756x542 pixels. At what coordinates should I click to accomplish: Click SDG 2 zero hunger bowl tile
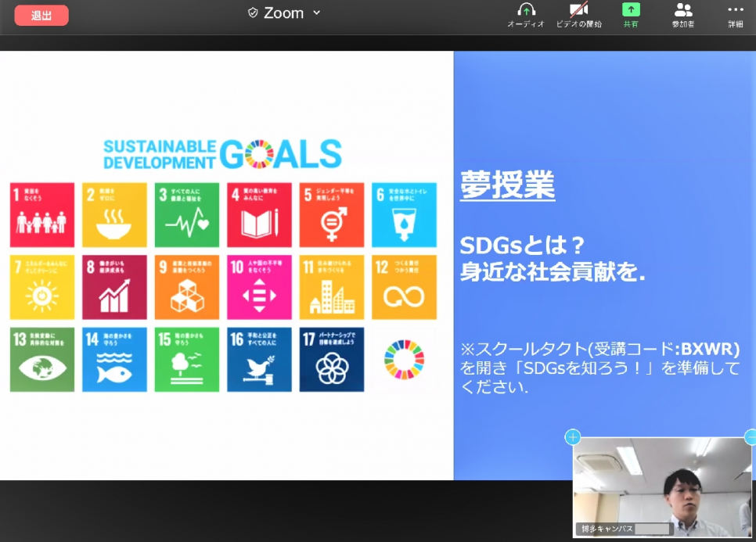114,215
